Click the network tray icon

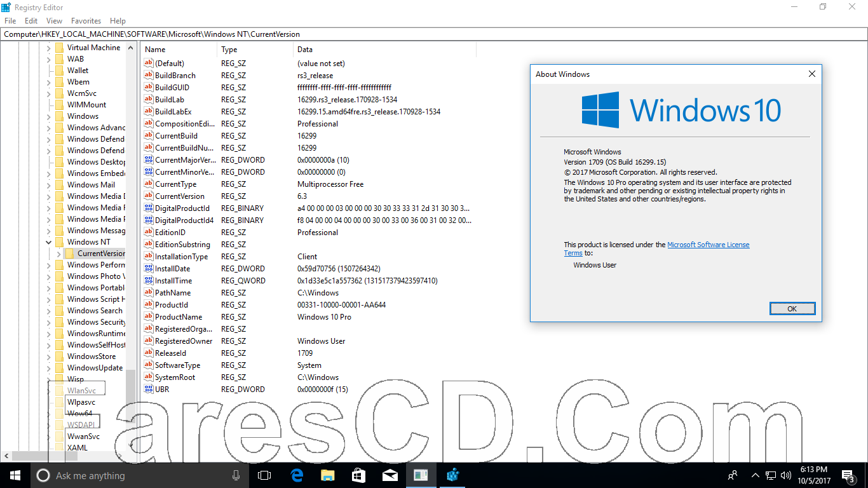tap(770, 475)
